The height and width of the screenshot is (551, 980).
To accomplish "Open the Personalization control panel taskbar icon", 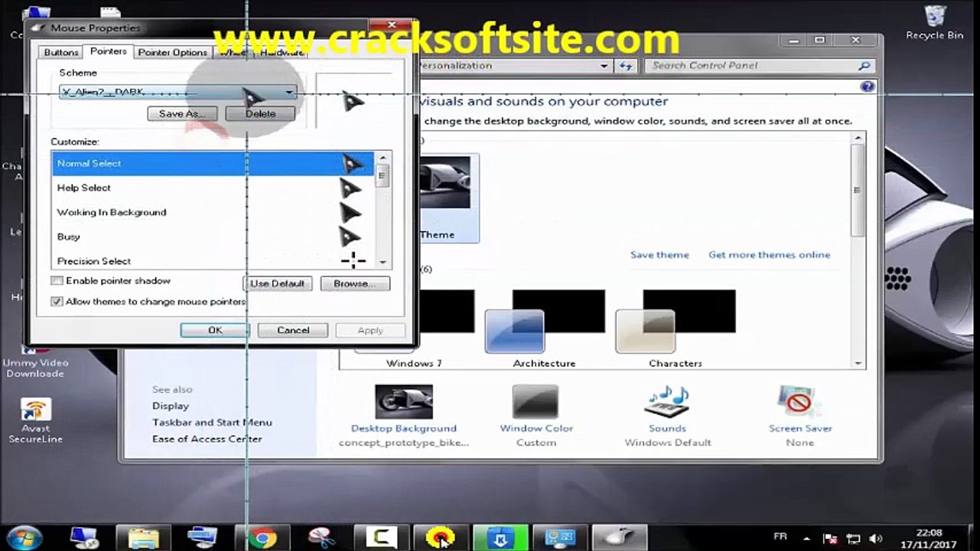I will click(x=559, y=538).
